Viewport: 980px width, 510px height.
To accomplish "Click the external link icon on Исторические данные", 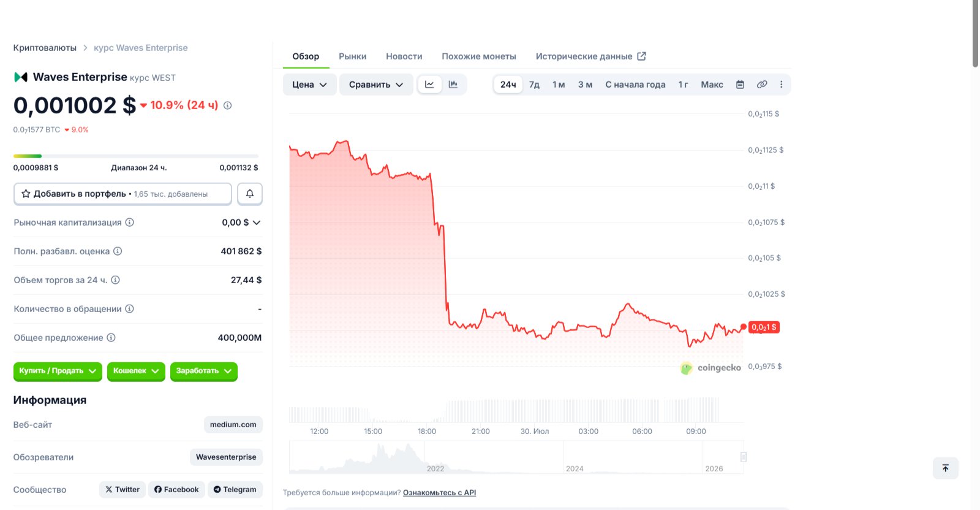I will point(642,56).
